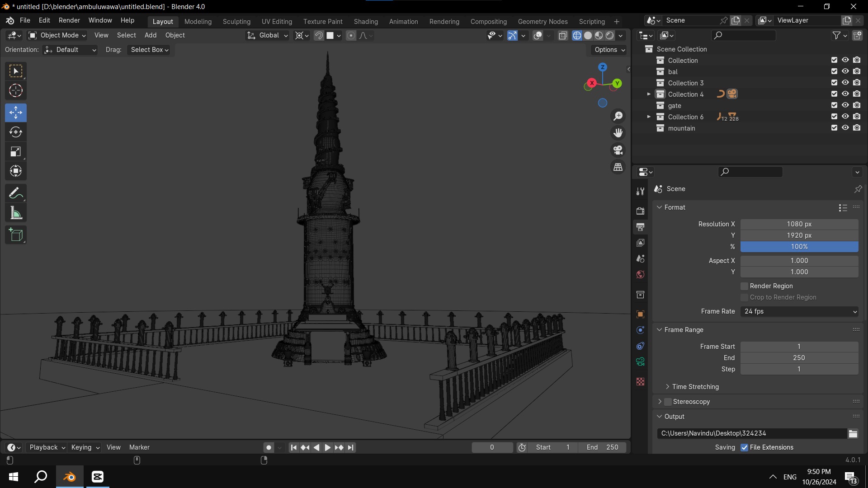Switch to the Shading workspace tab
The image size is (868, 488).
(366, 21)
